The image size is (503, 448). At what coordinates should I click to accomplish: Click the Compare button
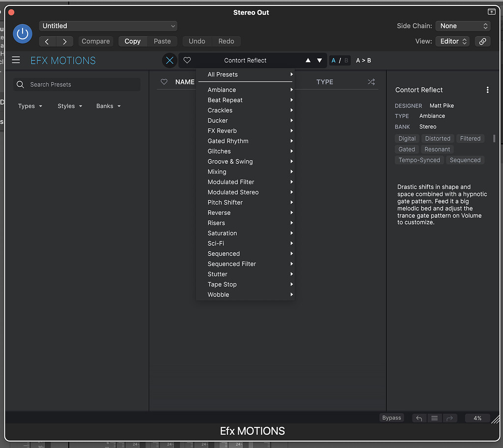96,41
